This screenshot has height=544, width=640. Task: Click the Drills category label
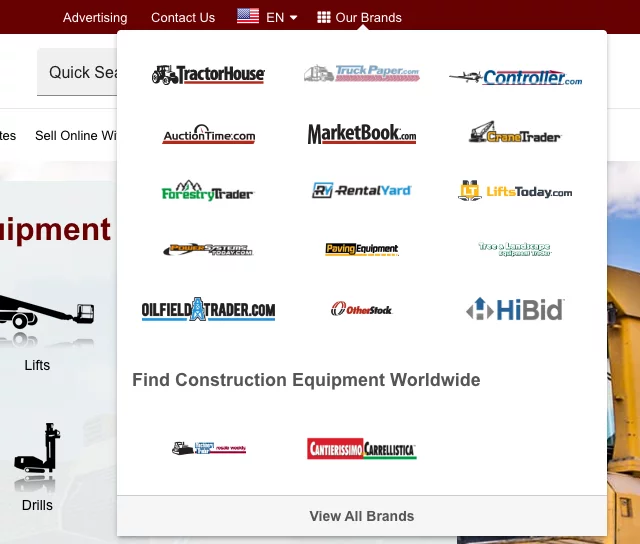point(37,505)
